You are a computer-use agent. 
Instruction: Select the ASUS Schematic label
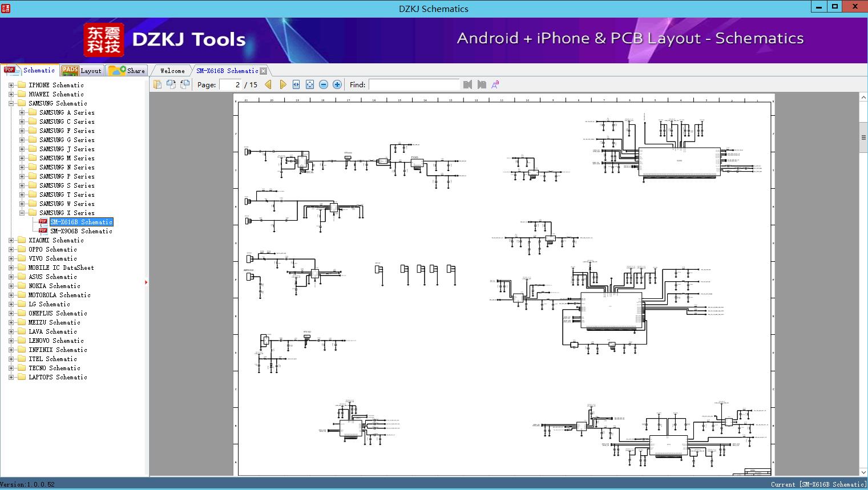(53, 277)
